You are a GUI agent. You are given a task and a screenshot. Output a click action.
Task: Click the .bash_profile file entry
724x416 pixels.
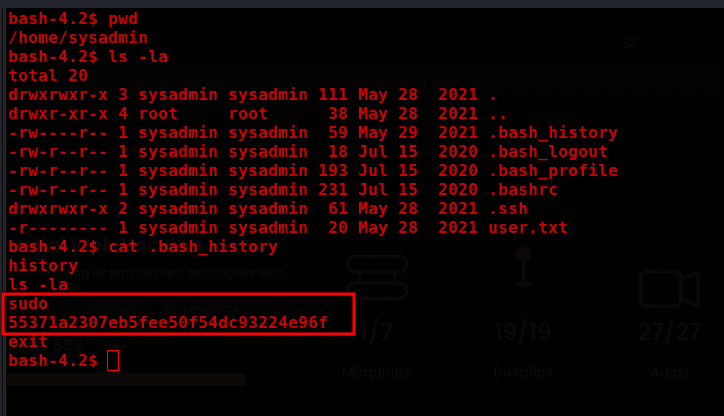553,171
